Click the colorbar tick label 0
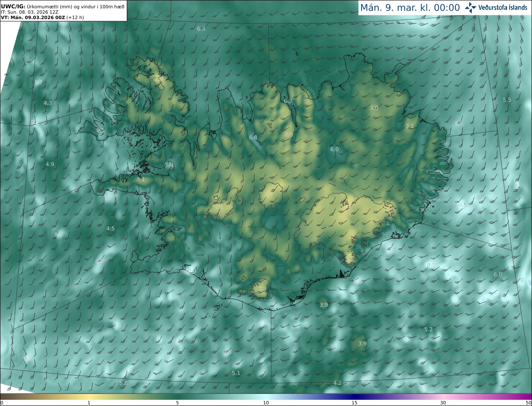 tap(2, 403)
